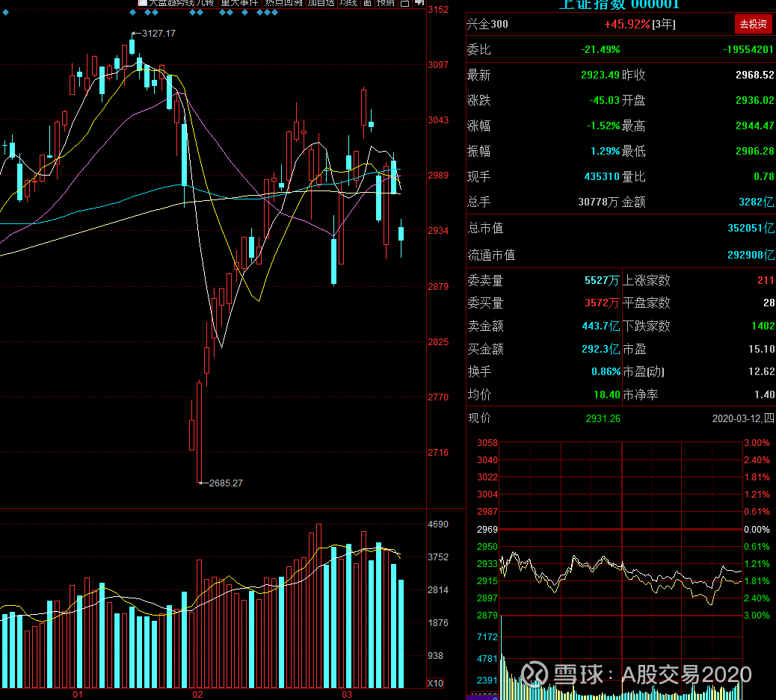
Task: Click the 02 month label on time axis
Action: [197, 694]
